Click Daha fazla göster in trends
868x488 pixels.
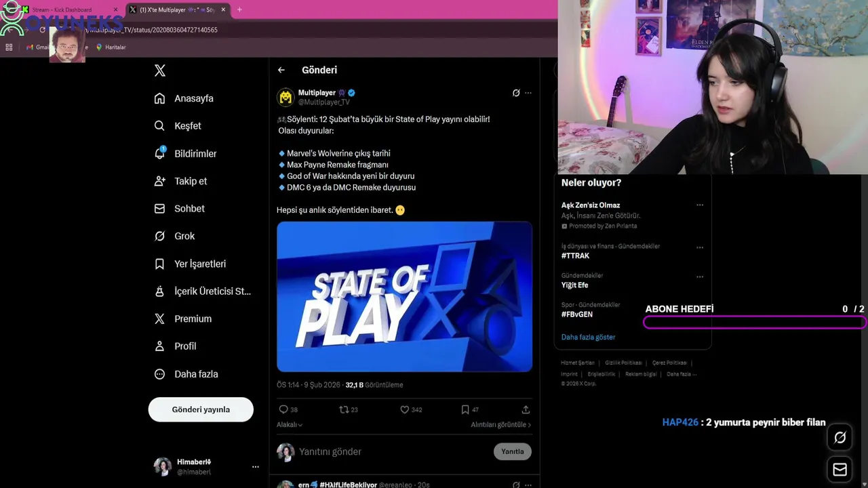[x=588, y=338]
